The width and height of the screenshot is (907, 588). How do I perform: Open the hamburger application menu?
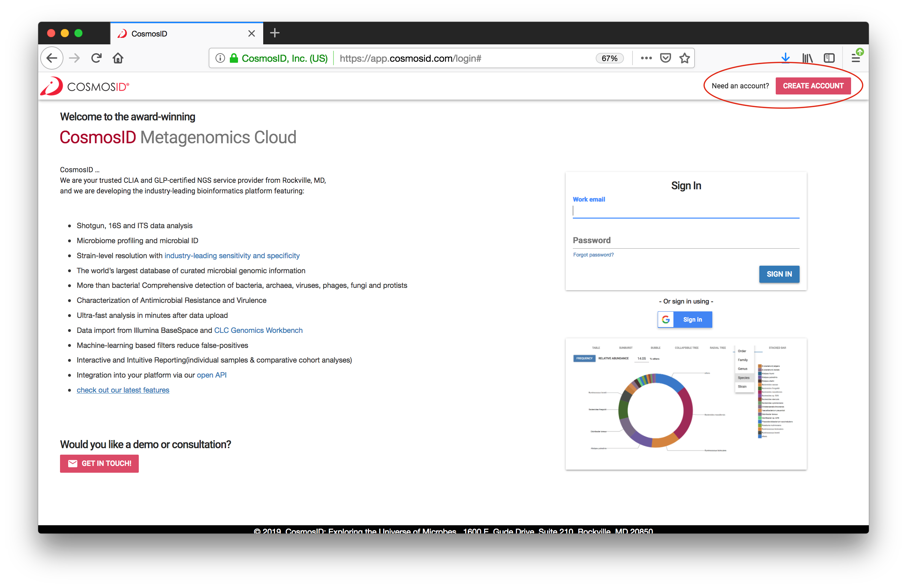tap(856, 58)
